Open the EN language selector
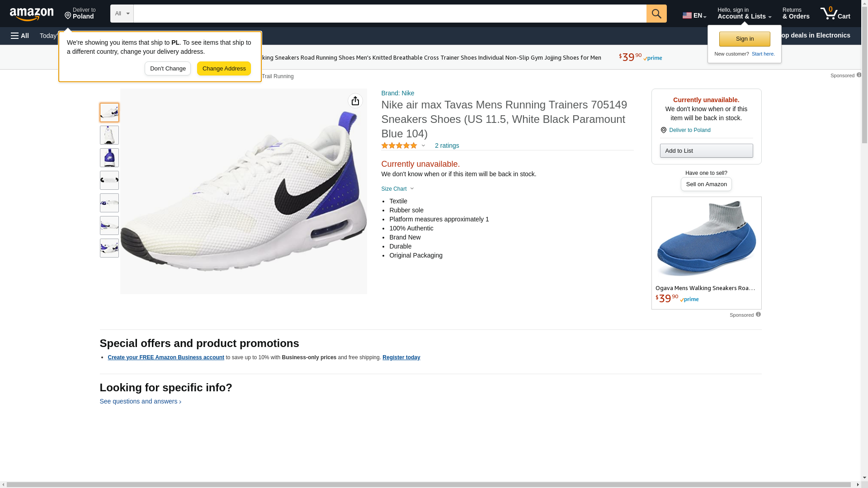868x488 pixels. (x=694, y=15)
